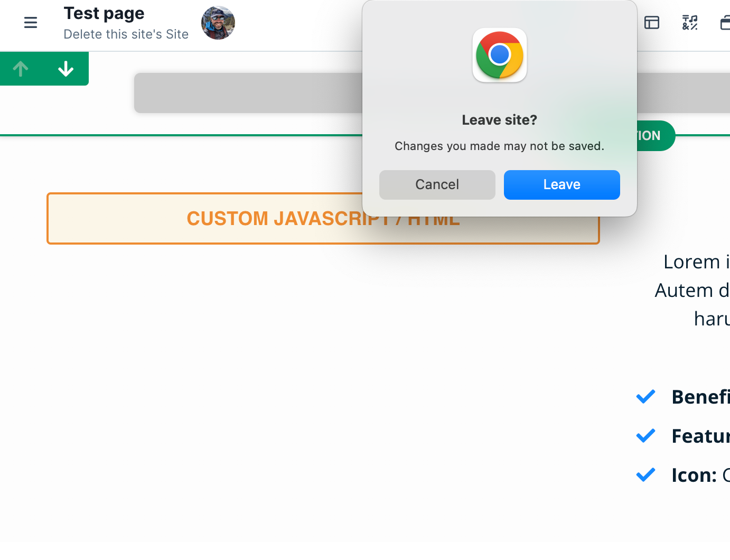Click the Chrome logo in the dialog

500,55
